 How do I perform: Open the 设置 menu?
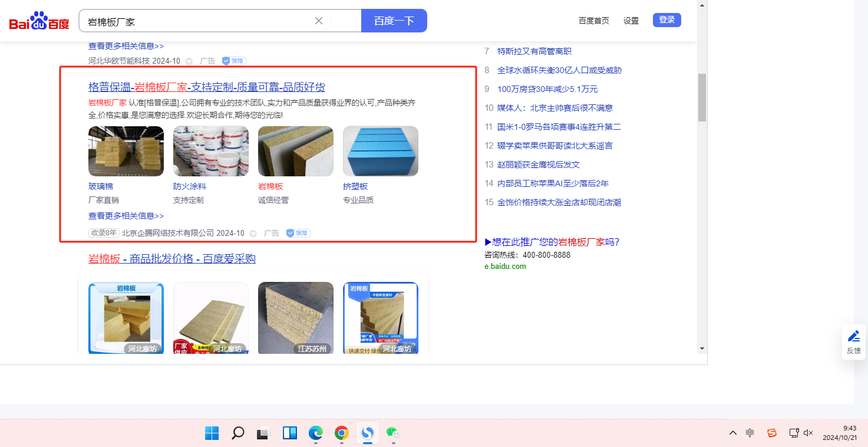click(x=631, y=21)
